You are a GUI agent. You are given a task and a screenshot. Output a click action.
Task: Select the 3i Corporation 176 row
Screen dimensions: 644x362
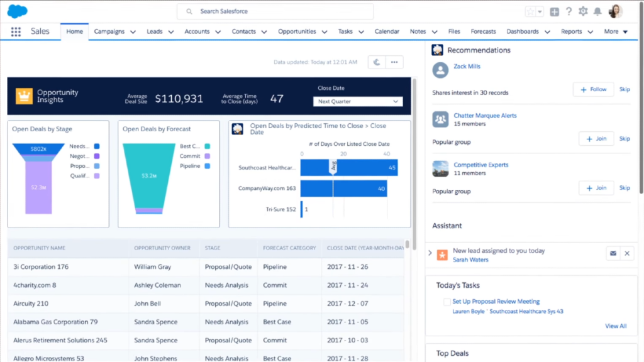206,266
